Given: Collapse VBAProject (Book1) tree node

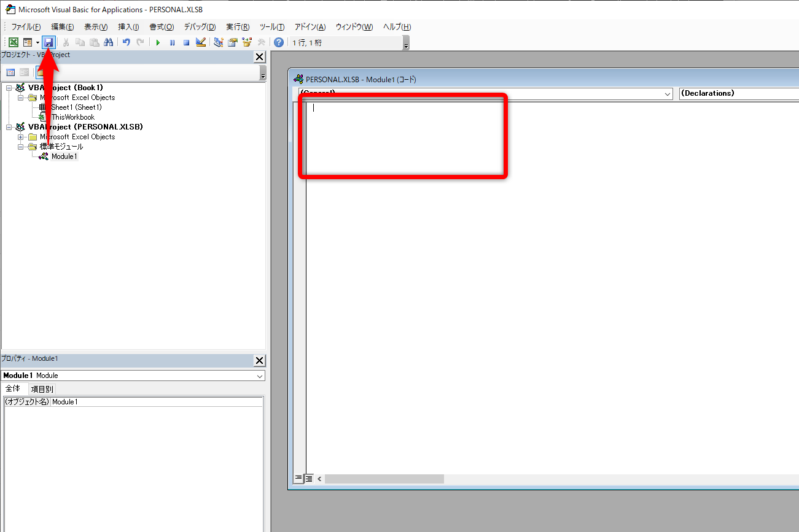Looking at the screenshot, I should (x=9, y=88).
